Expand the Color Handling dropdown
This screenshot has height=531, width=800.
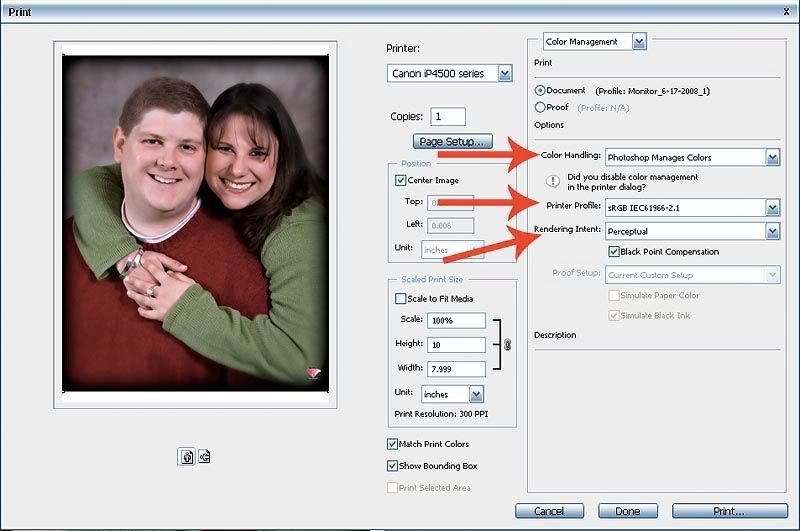772,157
